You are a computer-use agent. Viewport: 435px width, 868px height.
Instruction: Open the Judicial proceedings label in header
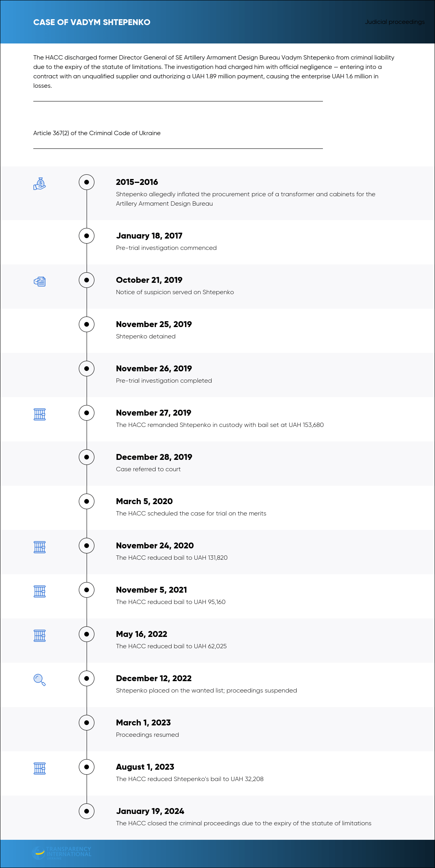coord(395,22)
